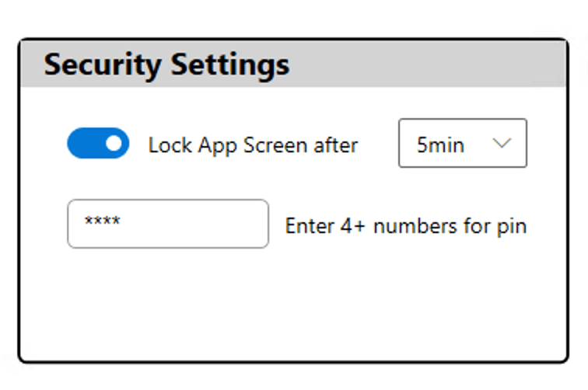Disable the app screen lock toggle

click(x=98, y=143)
